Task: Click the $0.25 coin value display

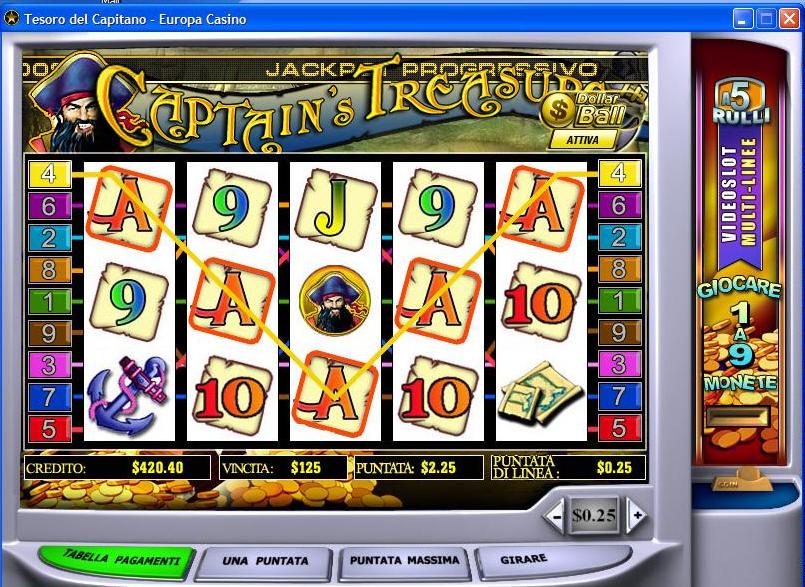Action: tap(595, 515)
